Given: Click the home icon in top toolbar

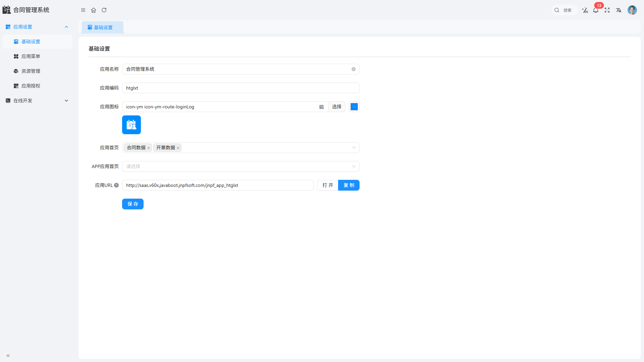Looking at the screenshot, I should point(94,10).
